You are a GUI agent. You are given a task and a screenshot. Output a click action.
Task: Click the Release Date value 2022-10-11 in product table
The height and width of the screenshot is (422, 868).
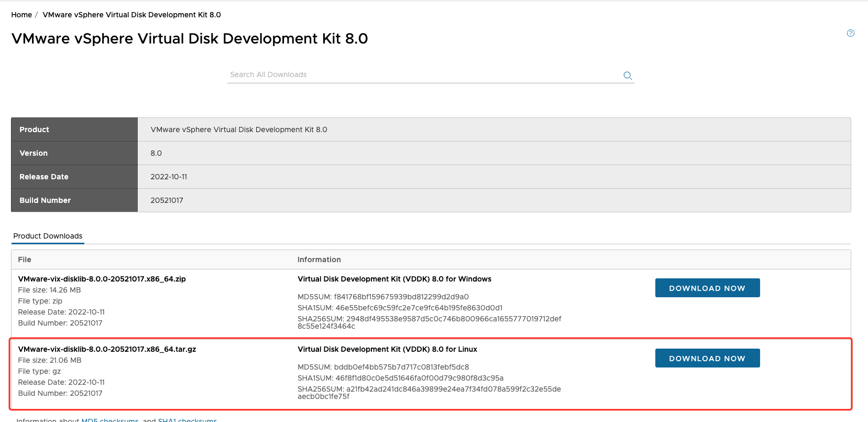169,177
